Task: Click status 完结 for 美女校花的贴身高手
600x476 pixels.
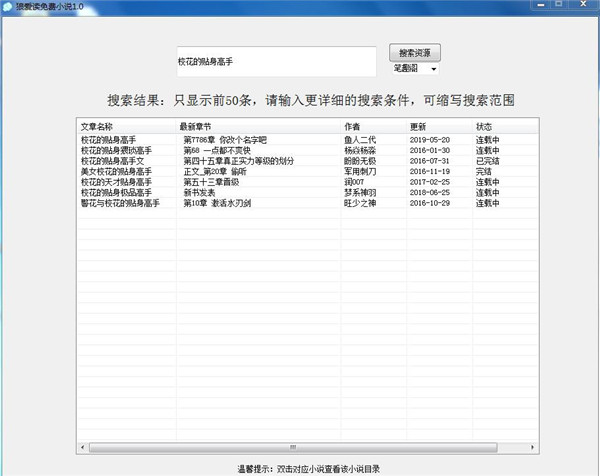Action: click(484, 171)
